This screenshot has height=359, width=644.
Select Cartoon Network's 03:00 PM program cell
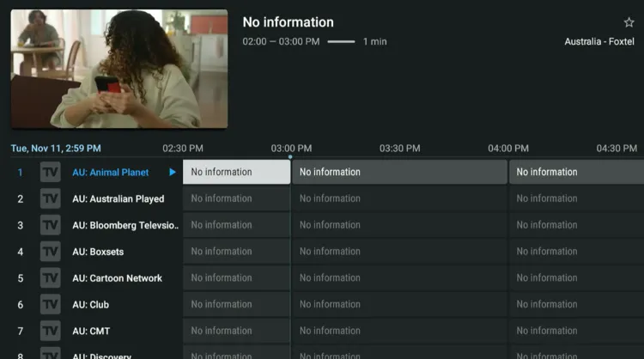(399, 278)
